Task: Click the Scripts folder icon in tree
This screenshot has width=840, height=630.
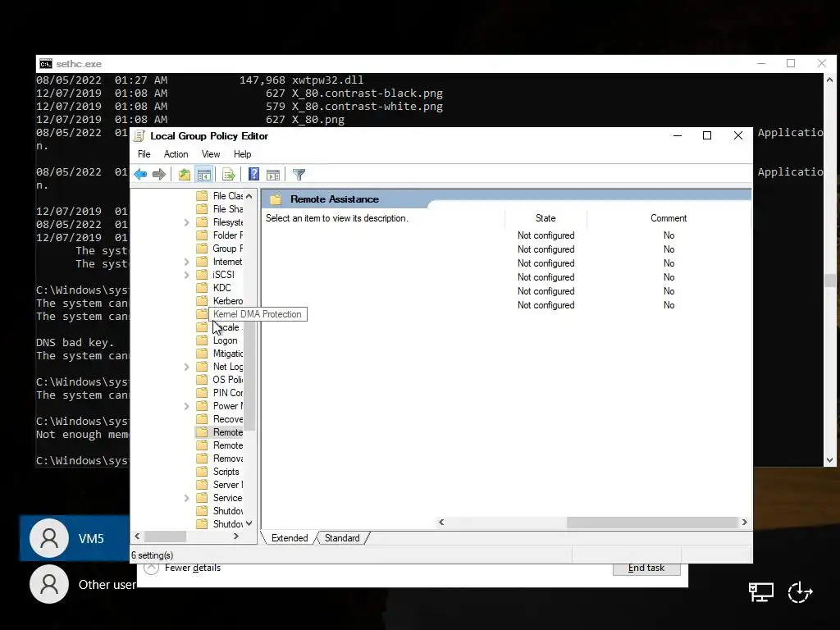Action: tap(202, 472)
